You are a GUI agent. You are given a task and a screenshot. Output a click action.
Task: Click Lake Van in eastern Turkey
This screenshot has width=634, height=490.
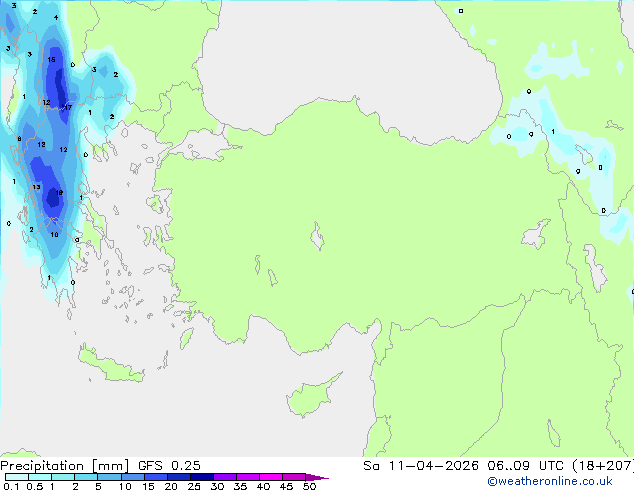click(536, 234)
